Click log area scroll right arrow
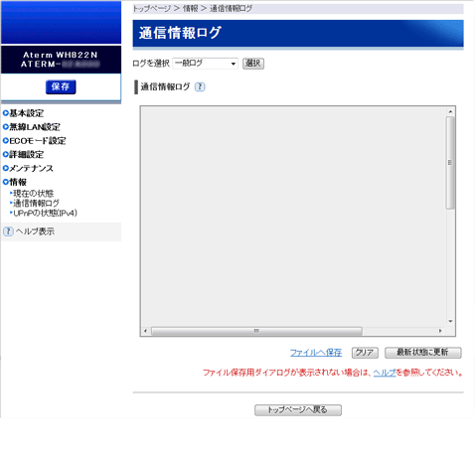 440,331
